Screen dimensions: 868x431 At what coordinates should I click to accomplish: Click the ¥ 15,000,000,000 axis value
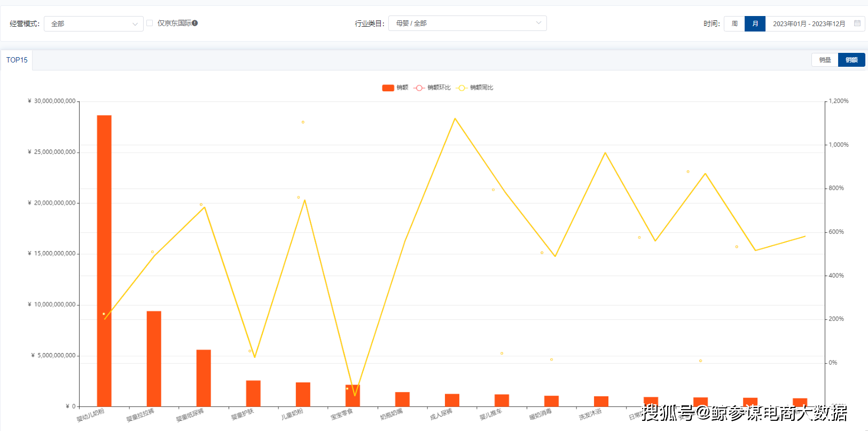(x=52, y=253)
